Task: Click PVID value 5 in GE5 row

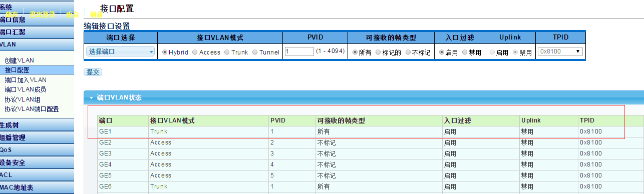Action: point(272,175)
